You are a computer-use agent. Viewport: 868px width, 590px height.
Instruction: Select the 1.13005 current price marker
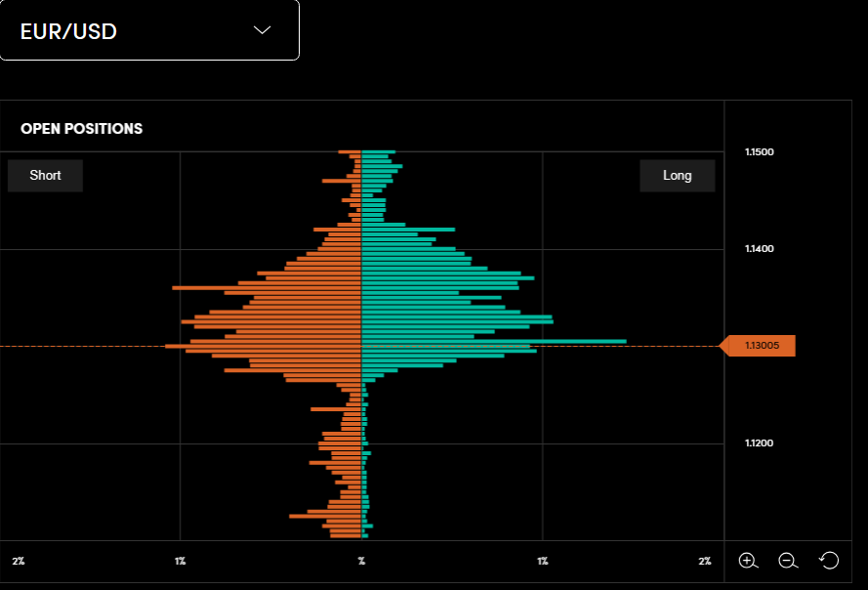point(758,346)
